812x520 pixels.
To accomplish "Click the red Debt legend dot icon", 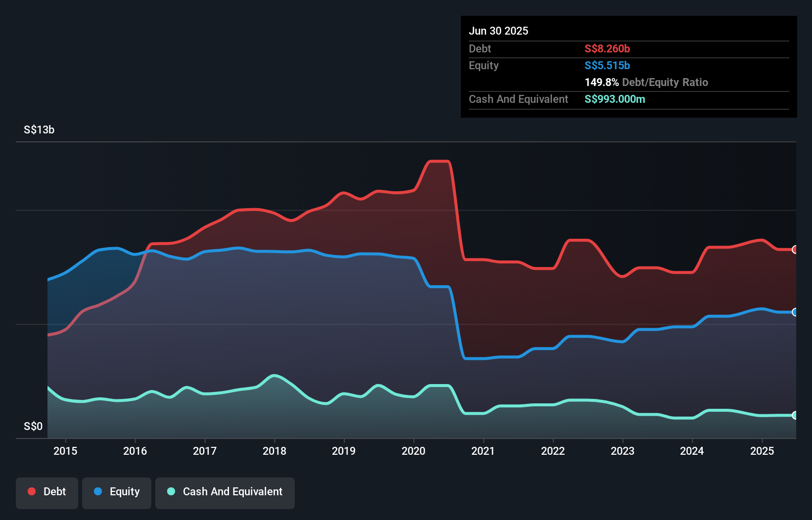I will click(31, 492).
